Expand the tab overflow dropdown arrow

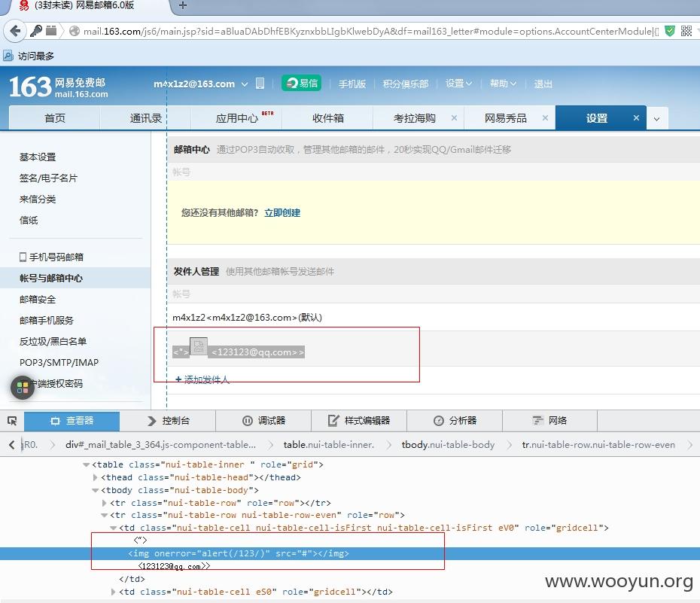(656, 119)
